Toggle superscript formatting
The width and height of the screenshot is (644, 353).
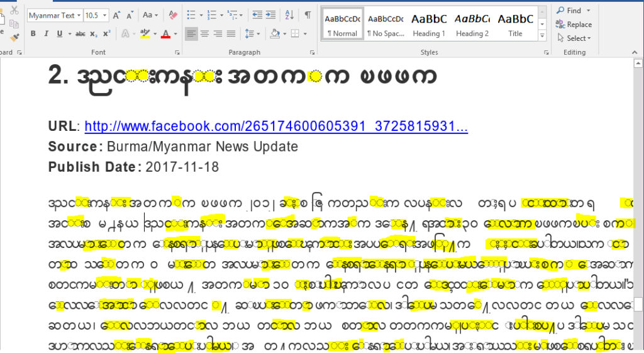click(107, 34)
